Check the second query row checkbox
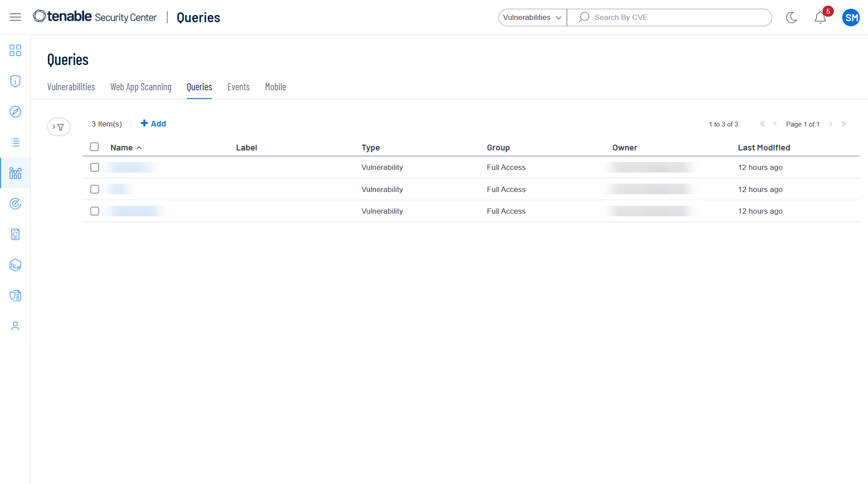The image size is (868, 484). pos(94,189)
